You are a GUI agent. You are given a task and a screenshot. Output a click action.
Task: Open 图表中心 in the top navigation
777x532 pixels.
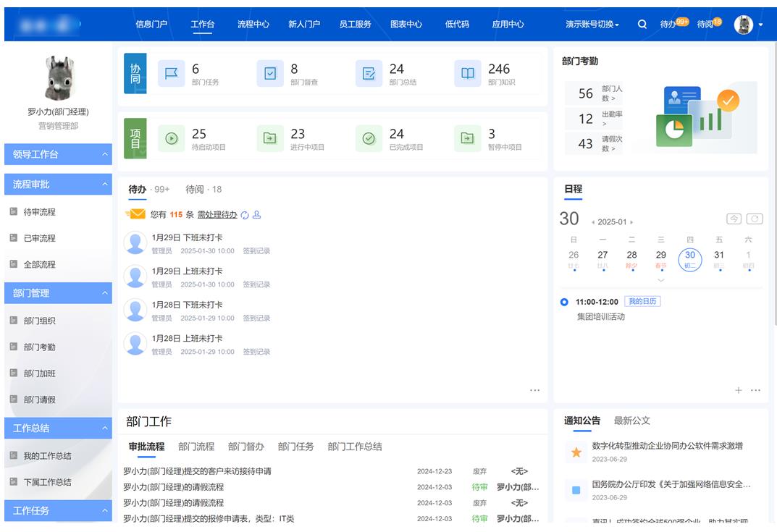pos(406,25)
